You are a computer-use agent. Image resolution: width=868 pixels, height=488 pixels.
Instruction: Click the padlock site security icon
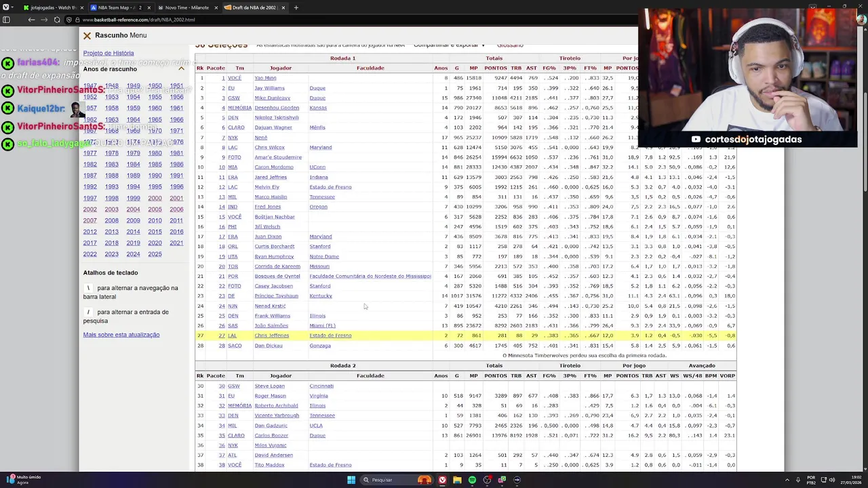tap(77, 20)
